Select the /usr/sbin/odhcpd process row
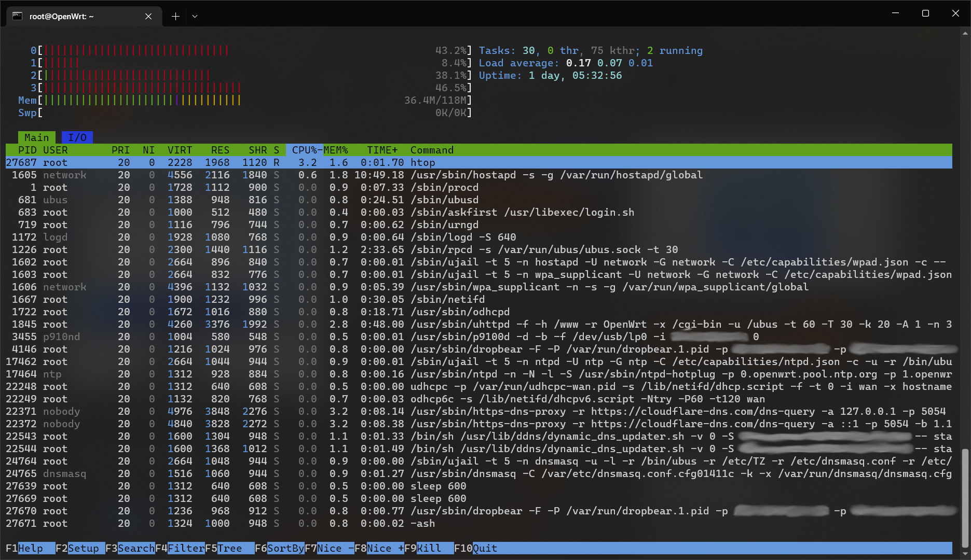 [x=478, y=312]
